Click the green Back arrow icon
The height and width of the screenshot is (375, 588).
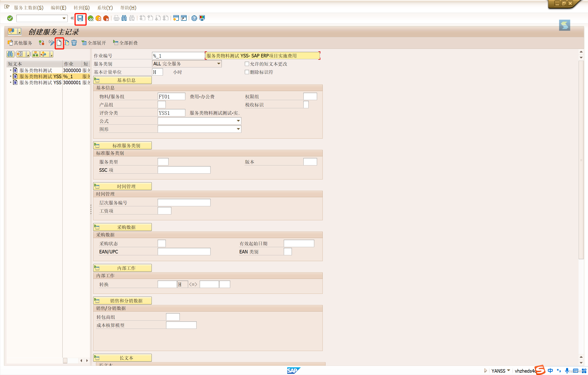tap(91, 18)
